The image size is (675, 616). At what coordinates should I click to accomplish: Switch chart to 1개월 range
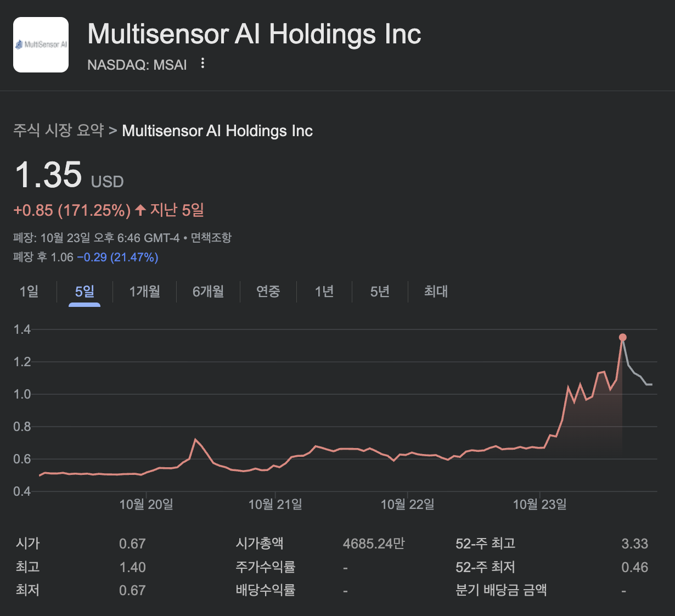pos(145,292)
